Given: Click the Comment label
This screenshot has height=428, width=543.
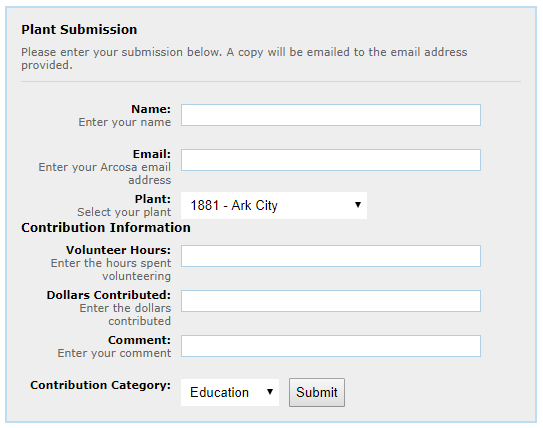Looking at the screenshot, I should [139, 340].
